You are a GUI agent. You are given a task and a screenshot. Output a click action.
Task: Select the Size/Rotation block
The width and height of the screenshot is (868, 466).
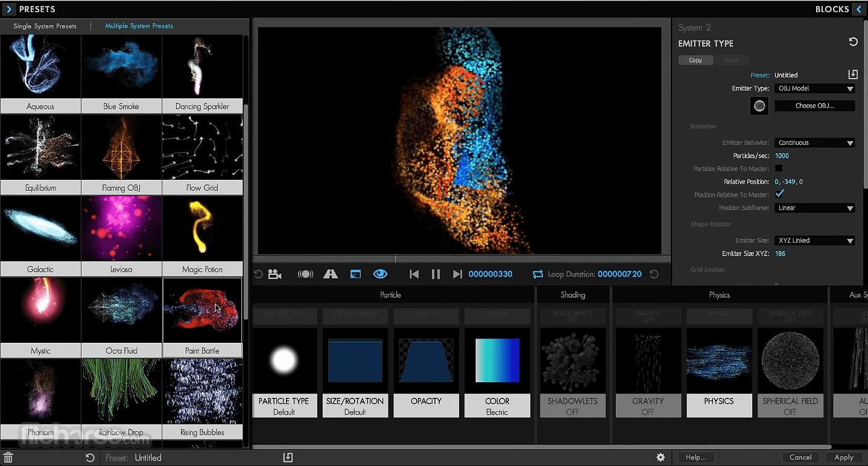[355, 372]
